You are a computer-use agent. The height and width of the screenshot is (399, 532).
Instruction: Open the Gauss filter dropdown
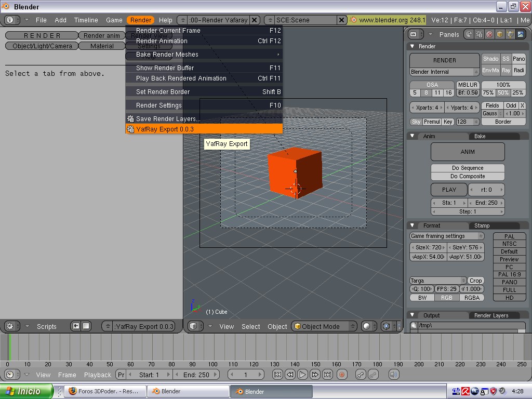point(493,113)
